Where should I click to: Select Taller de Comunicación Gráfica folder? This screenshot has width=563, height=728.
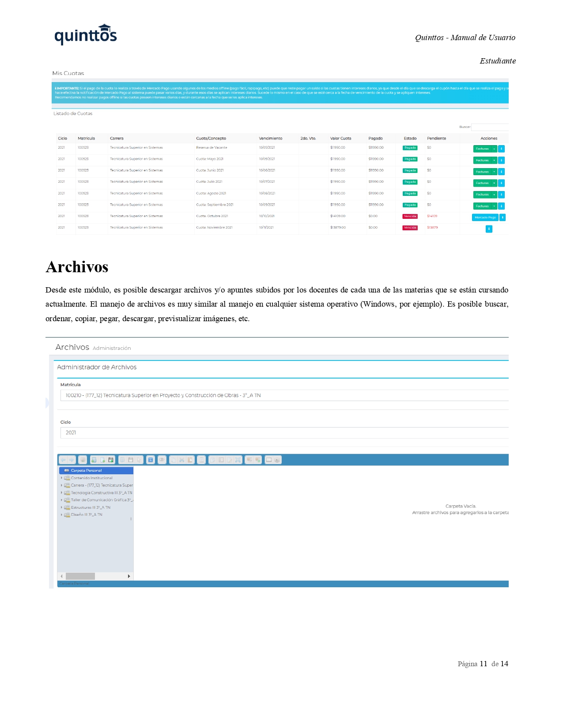pos(102,500)
